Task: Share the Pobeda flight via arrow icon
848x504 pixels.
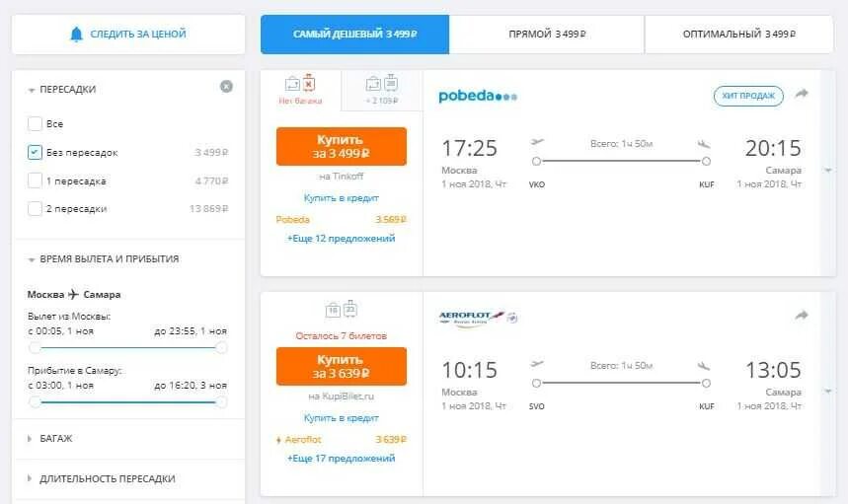Action: 802,94
